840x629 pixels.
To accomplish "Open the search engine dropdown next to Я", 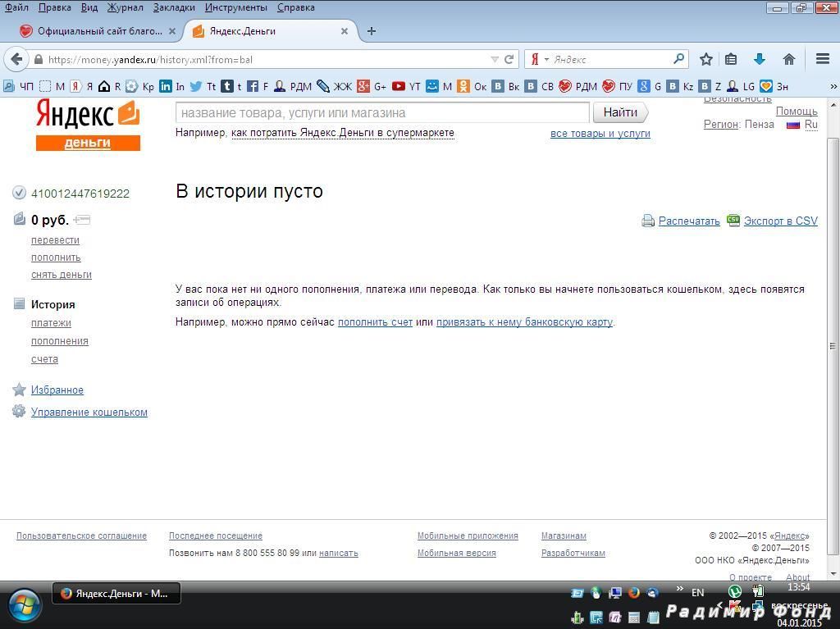I will [546, 60].
